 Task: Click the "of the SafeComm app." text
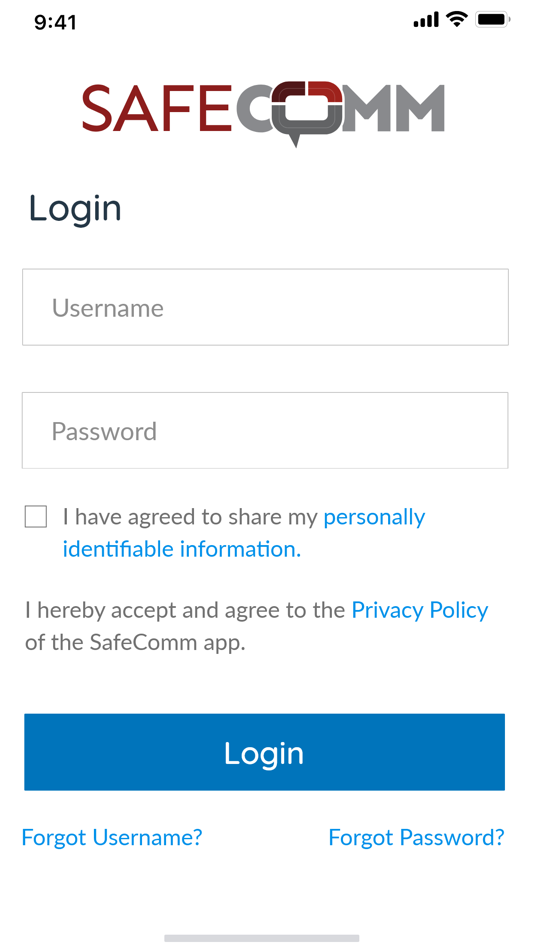[135, 643]
